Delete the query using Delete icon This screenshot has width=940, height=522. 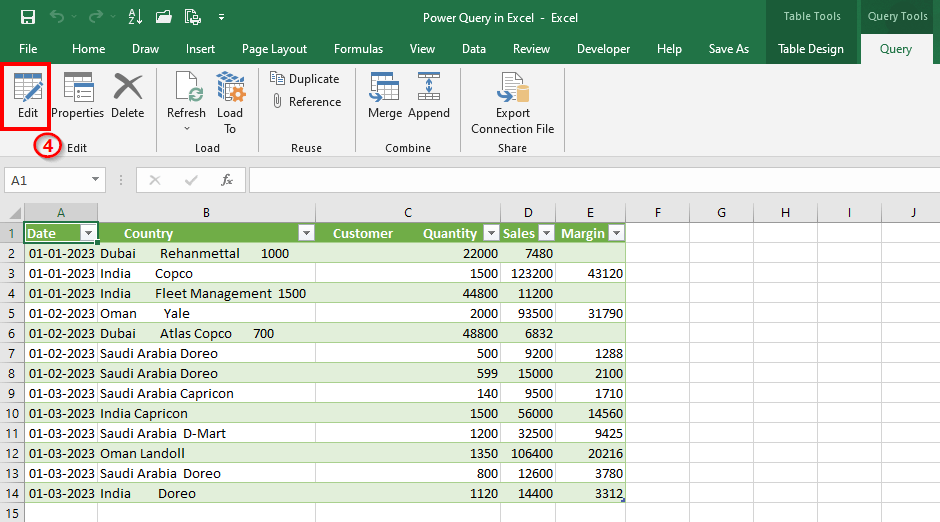pyautogui.click(x=128, y=96)
